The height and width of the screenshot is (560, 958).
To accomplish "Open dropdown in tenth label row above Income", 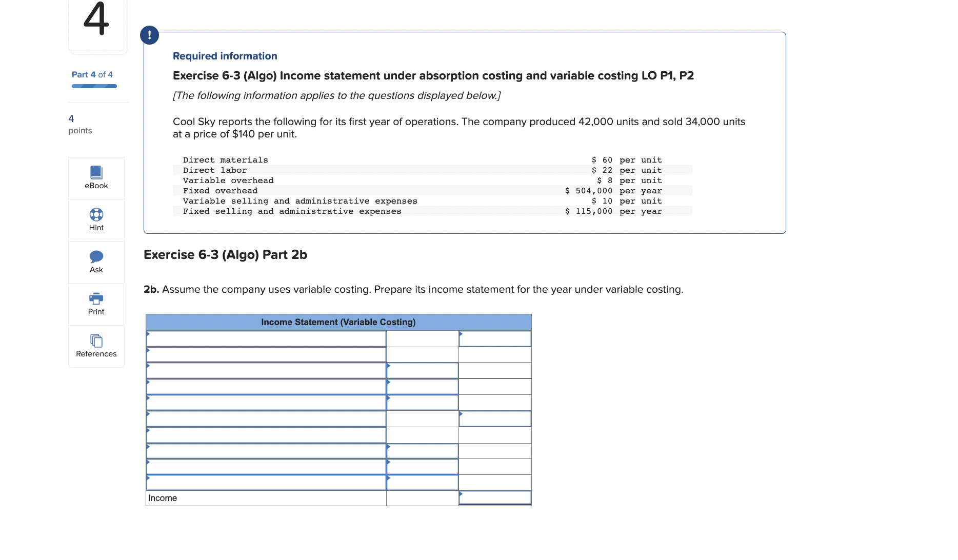I will 266,483.
